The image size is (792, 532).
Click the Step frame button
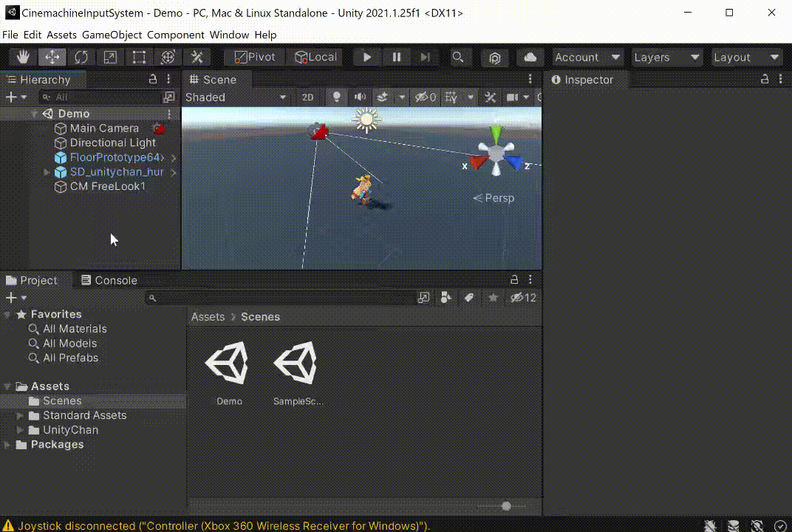[426, 57]
